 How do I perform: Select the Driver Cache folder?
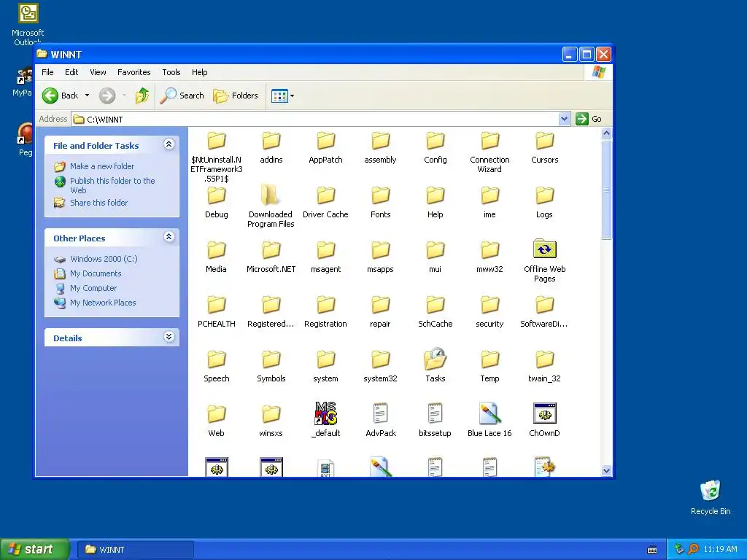coord(326,201)
